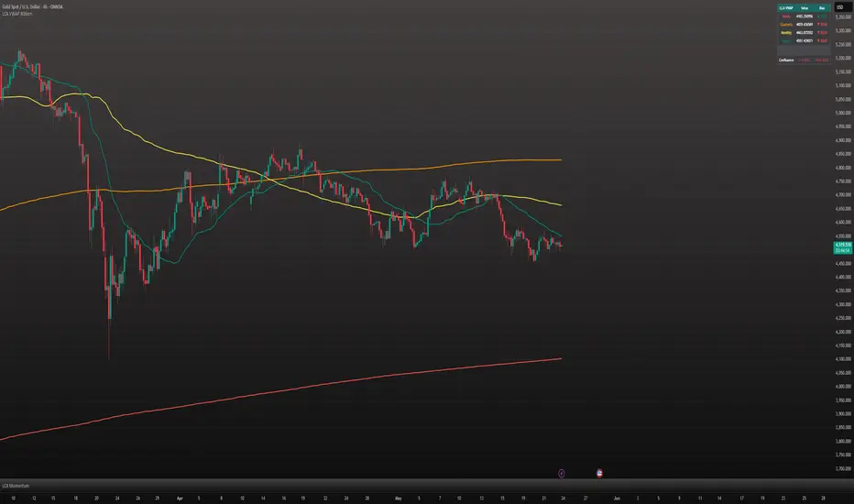Open the US flag economic event marker
854x504 pixels.
tap(599, 473)
